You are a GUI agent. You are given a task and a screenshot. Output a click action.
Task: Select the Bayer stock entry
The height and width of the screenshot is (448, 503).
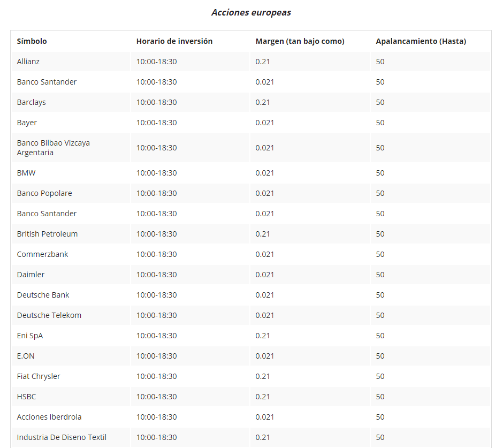pos(27,123)
